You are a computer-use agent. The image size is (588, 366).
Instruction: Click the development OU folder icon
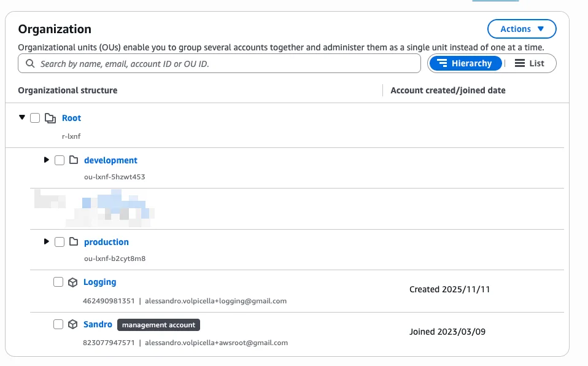coord(74,160)
